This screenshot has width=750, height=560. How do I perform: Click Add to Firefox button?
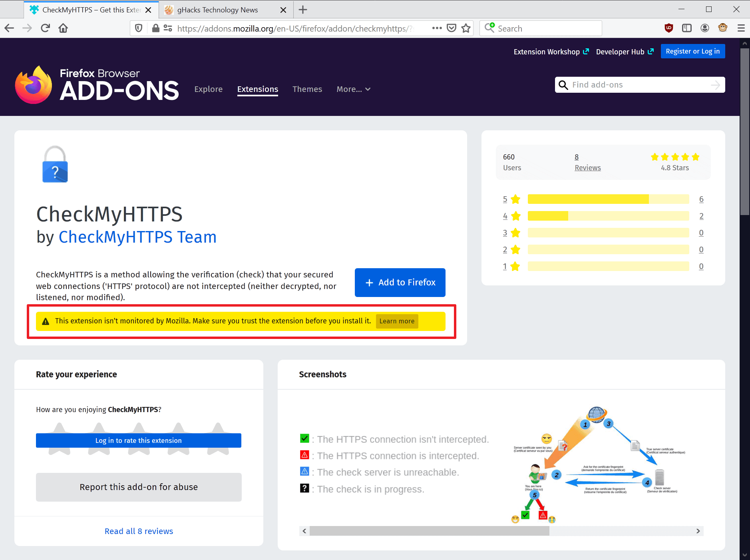400,283
